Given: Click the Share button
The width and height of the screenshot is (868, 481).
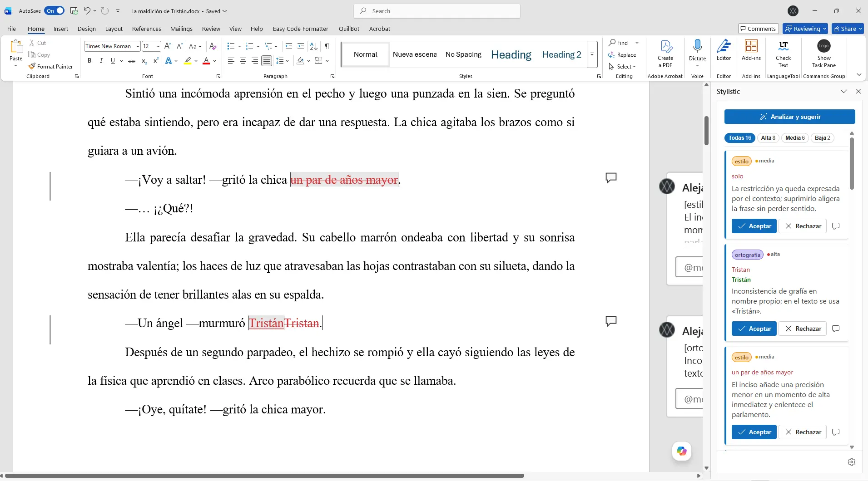Looking at the screenshot, I should [848, 29].
